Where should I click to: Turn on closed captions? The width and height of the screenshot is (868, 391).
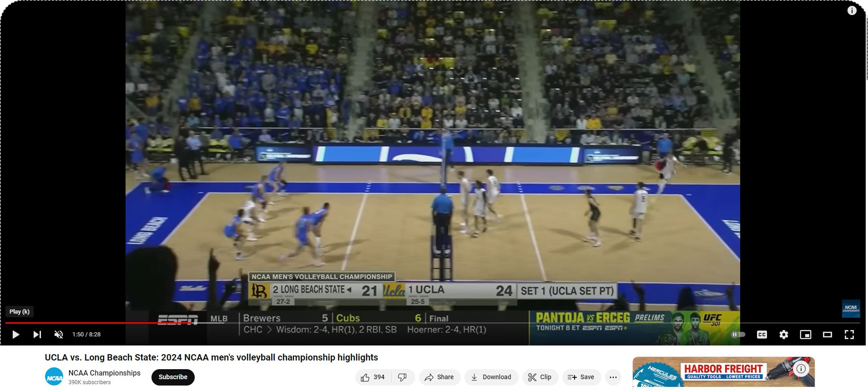click(x=762, y=335)
